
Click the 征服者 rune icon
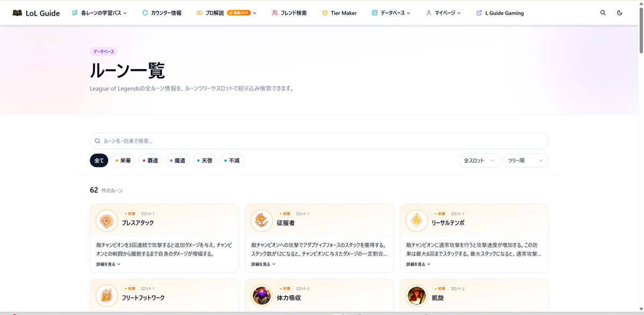261,221
